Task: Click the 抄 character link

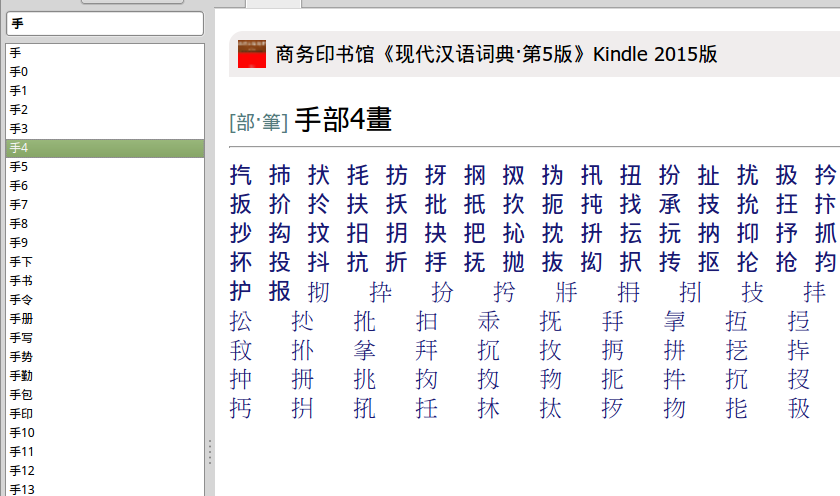Action: click(x=241, y=233)
